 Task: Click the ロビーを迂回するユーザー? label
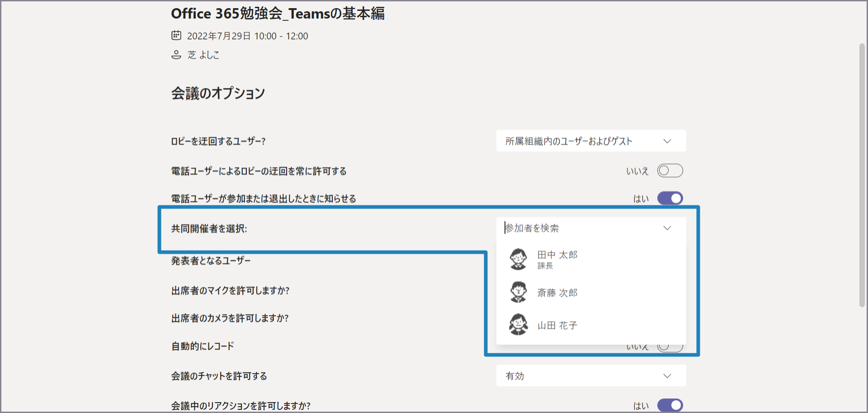pyautogui.click(x=218, y=141)
